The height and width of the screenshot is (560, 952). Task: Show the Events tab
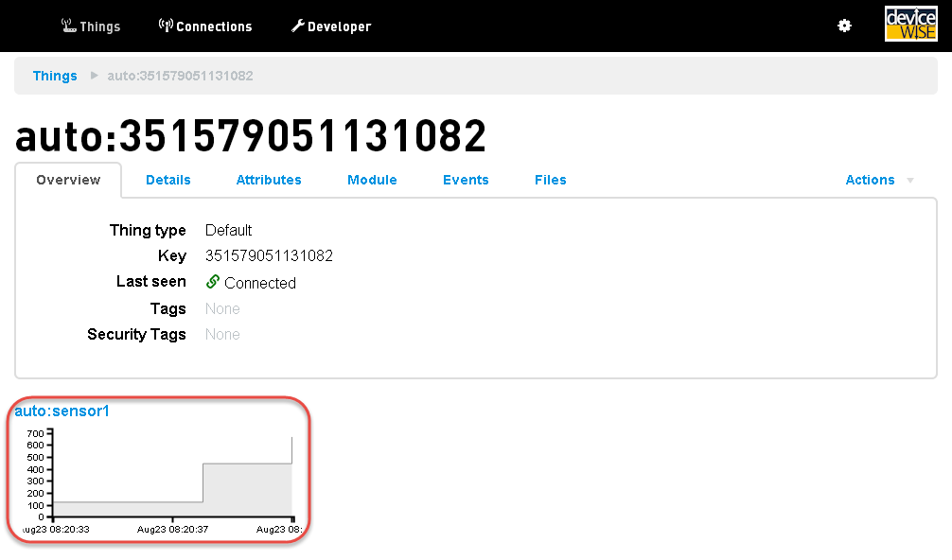tap(466, 180)
